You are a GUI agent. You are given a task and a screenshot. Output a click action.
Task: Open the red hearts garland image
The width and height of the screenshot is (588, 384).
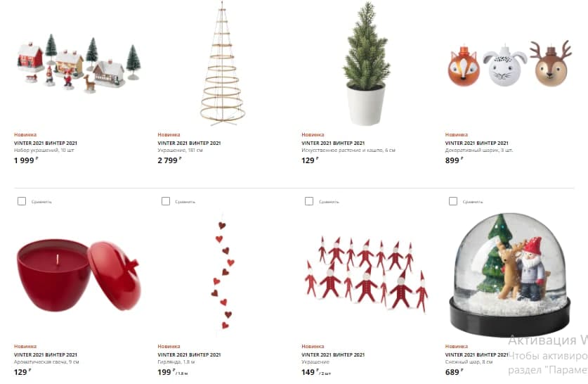223,275
